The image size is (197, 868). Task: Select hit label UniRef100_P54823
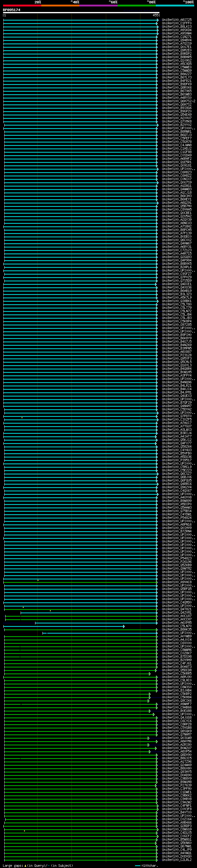coord(177,558)
